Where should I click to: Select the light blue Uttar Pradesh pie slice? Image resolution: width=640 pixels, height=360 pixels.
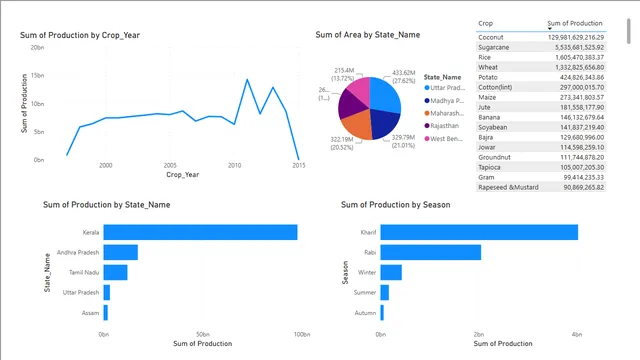point(384,95)
